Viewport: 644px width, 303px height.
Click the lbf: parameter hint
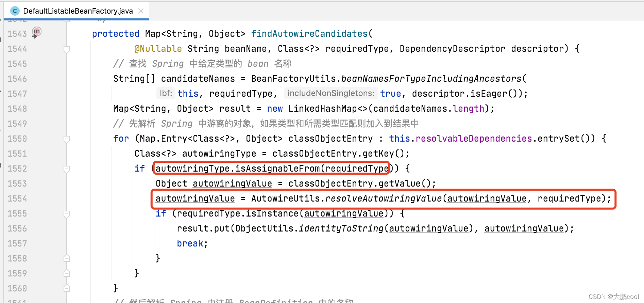pyautogui.click(x=166, y=93)
